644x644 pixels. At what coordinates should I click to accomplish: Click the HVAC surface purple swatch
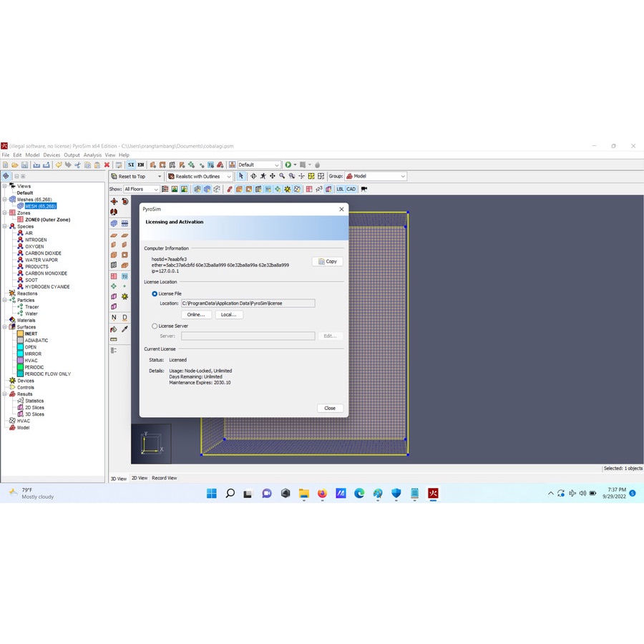20,360
